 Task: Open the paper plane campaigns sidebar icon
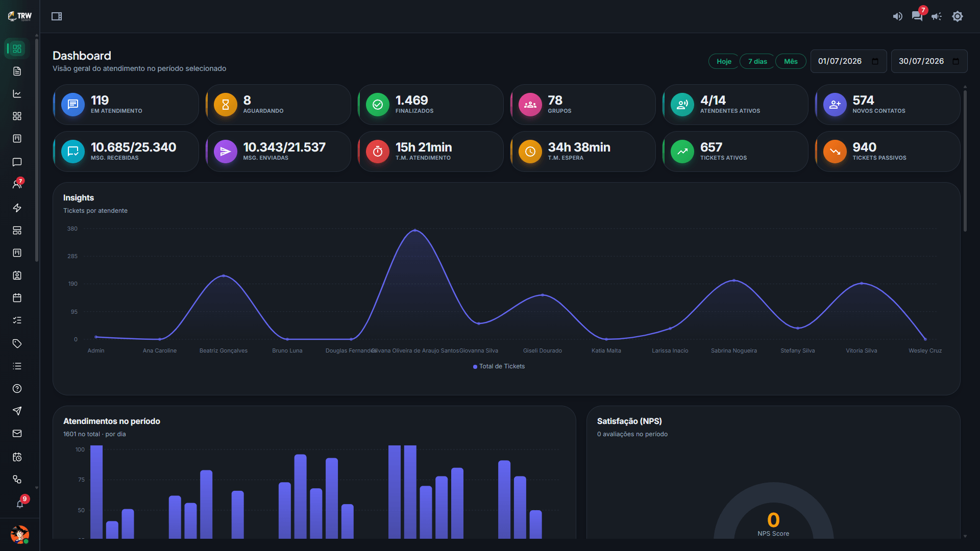[17, 411]
